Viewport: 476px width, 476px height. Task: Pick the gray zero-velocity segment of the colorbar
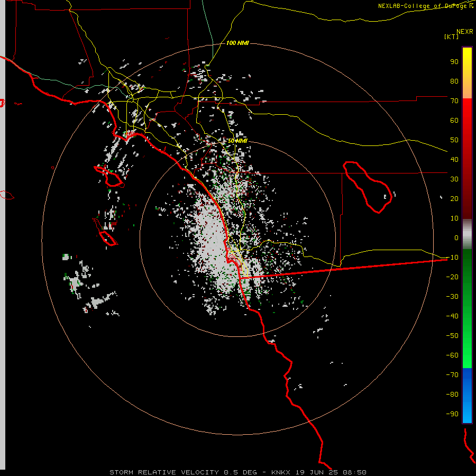coord(467,234)
